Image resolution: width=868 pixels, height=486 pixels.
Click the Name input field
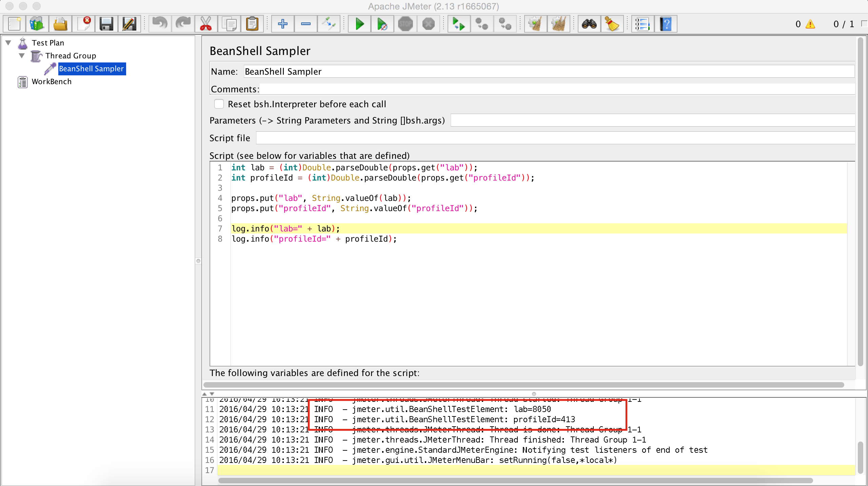[x=549, y=72]
